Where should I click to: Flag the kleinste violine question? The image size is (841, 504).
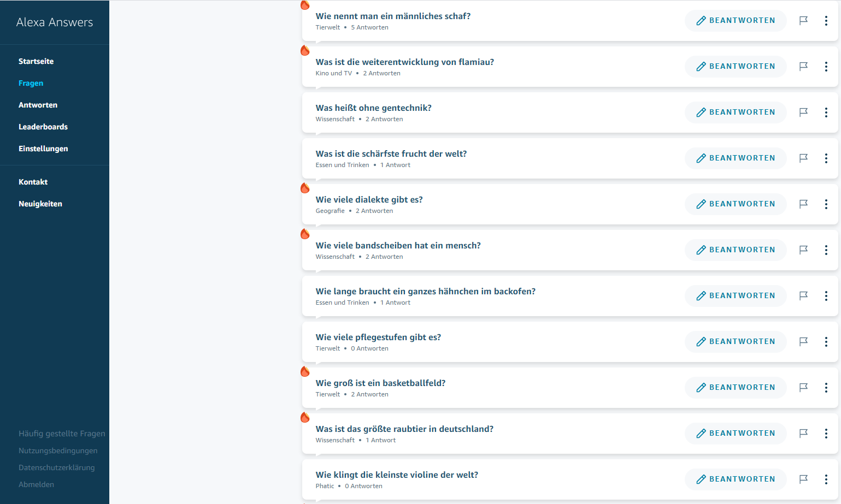pos(803,479)
